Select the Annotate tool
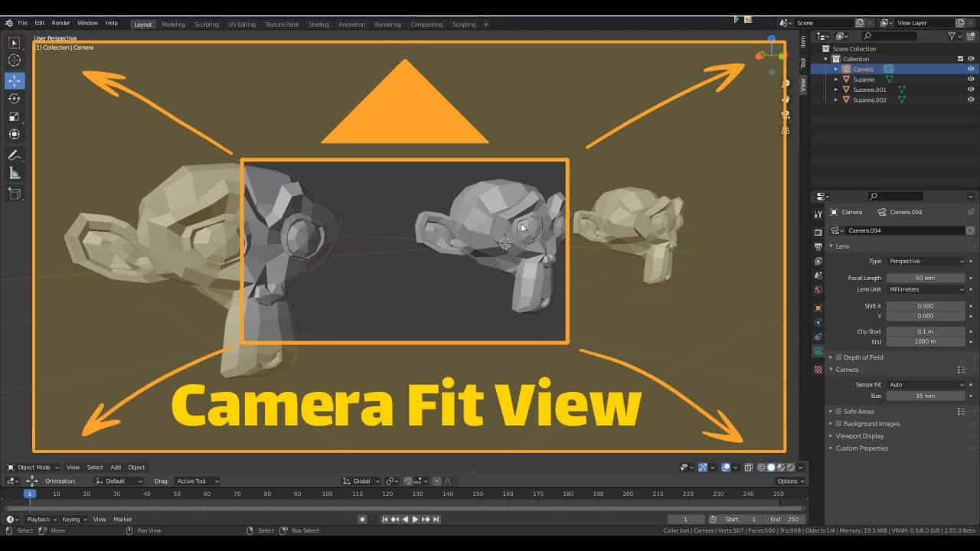The image size is (980, 551). point(15,155)
